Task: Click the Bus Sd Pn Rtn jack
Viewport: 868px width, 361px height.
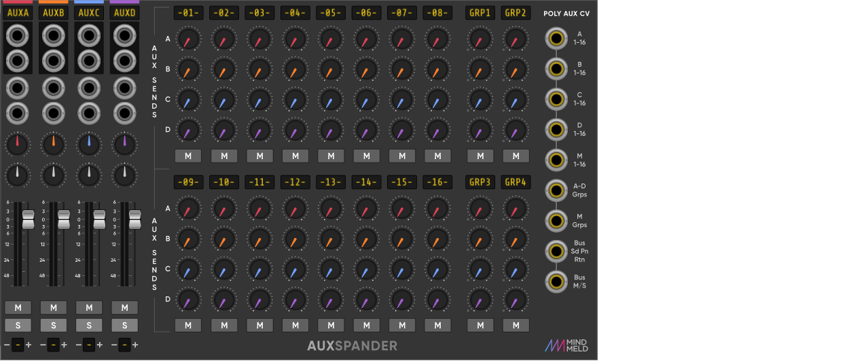Action: click(x=557, y=251)
